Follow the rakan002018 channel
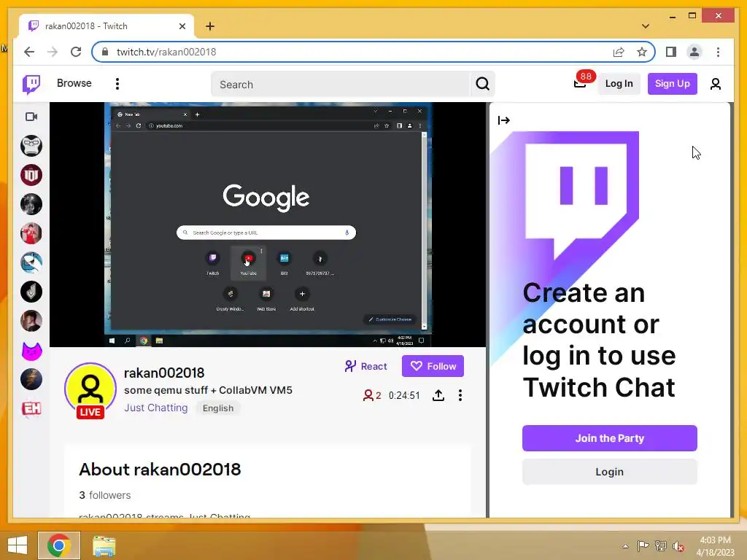 [433, 366]
